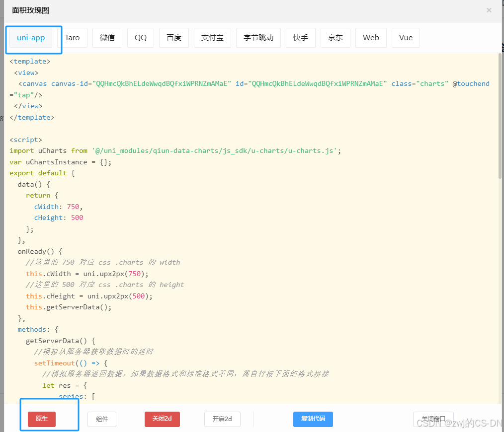Click the red 原生 button

tap(42, 419)
